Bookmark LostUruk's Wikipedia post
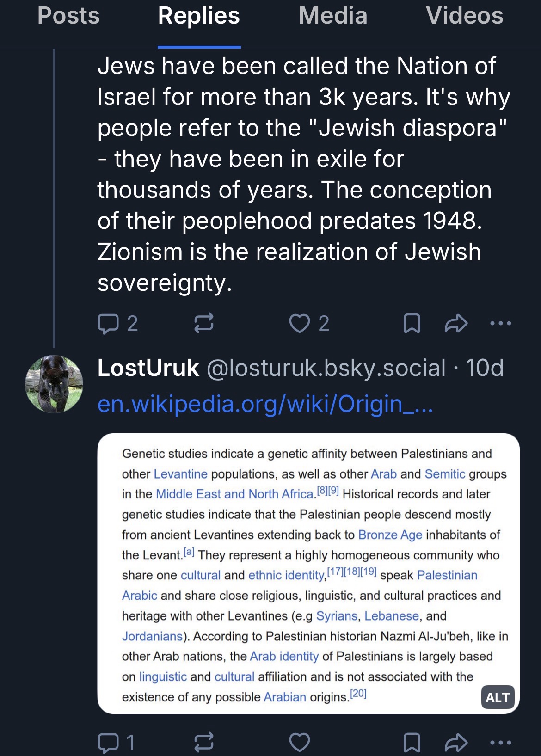The width and height of the screenshot is (541, 756). coord(412,742)
